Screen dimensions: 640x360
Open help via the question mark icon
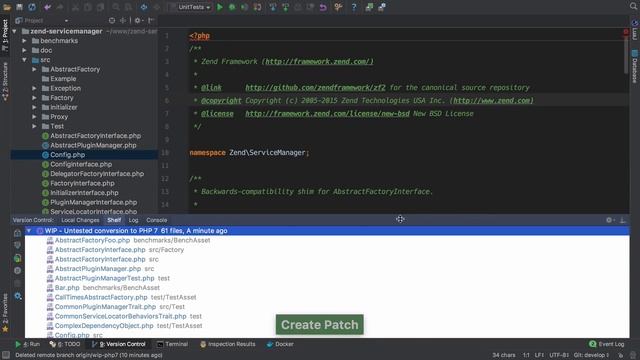tap(353, 7)
